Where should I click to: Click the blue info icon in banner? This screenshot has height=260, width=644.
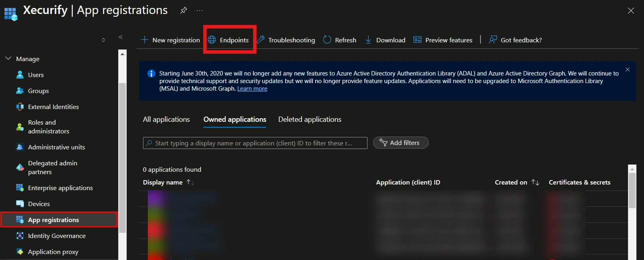click(x=151, y=73)
